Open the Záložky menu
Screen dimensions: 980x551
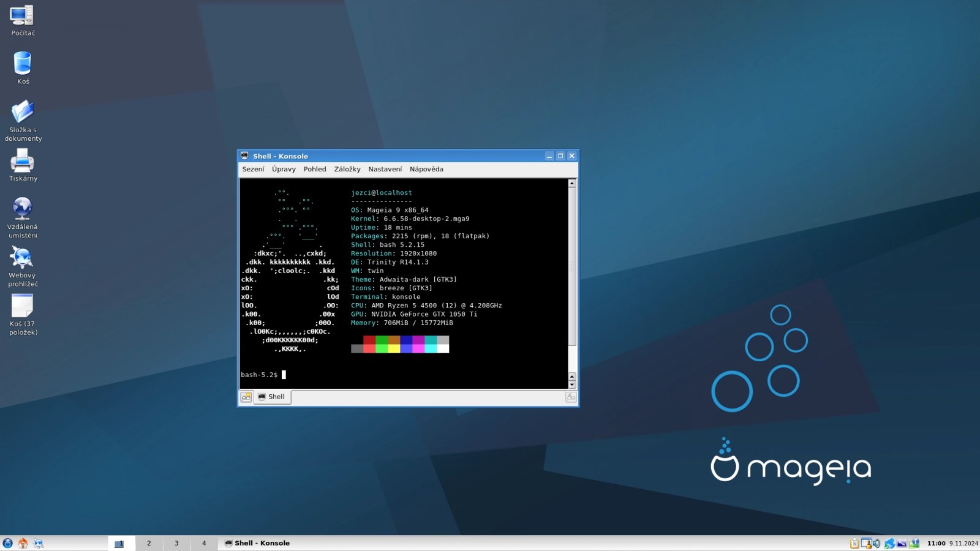click(347, 169)
